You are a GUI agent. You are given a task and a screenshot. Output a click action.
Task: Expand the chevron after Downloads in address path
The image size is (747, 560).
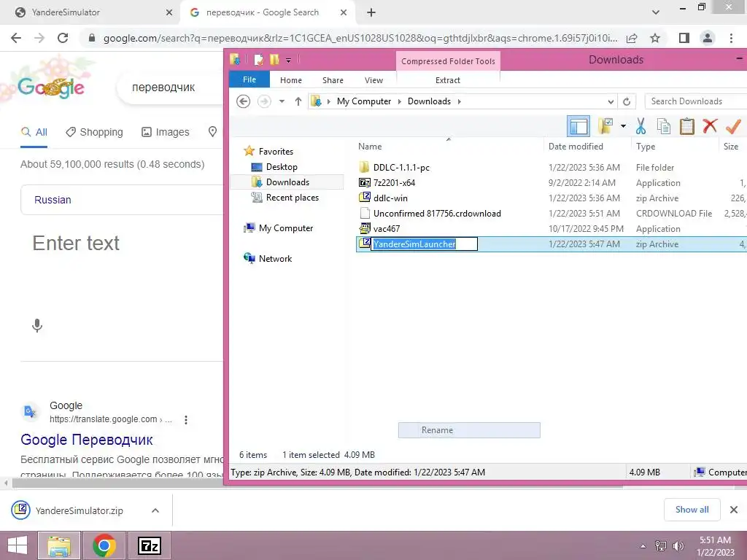[x=460, y=101]
